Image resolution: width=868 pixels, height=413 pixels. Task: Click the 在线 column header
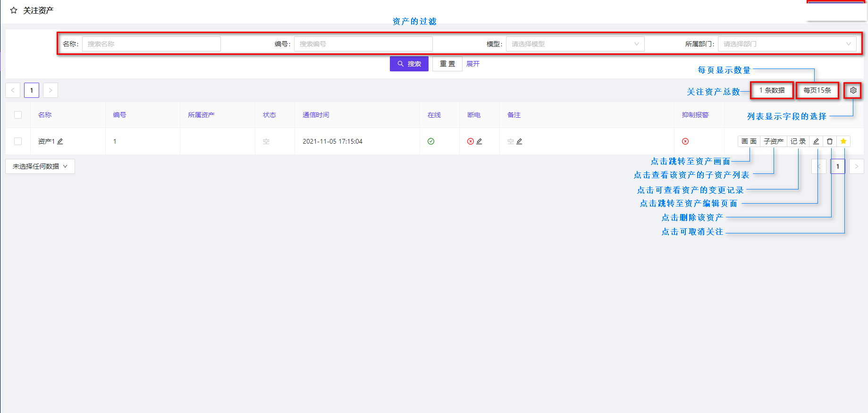click(434, 115)
